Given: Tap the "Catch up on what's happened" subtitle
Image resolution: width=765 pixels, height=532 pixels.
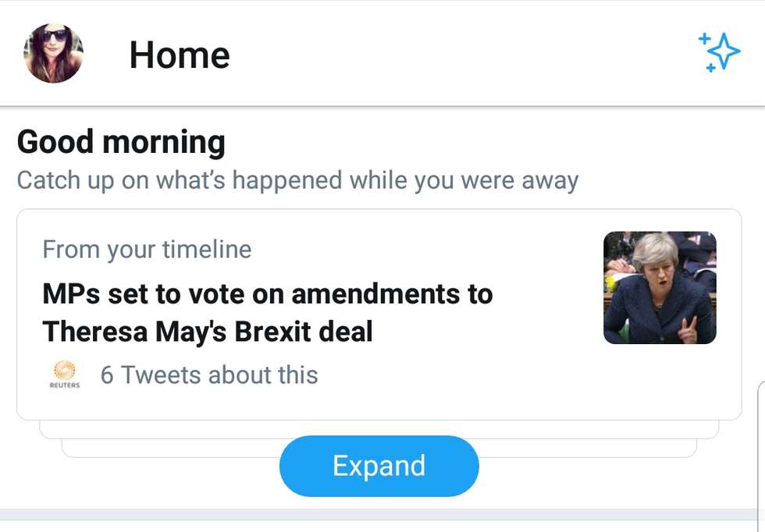Looking at the screenshot, I should [x=297, y=180].
